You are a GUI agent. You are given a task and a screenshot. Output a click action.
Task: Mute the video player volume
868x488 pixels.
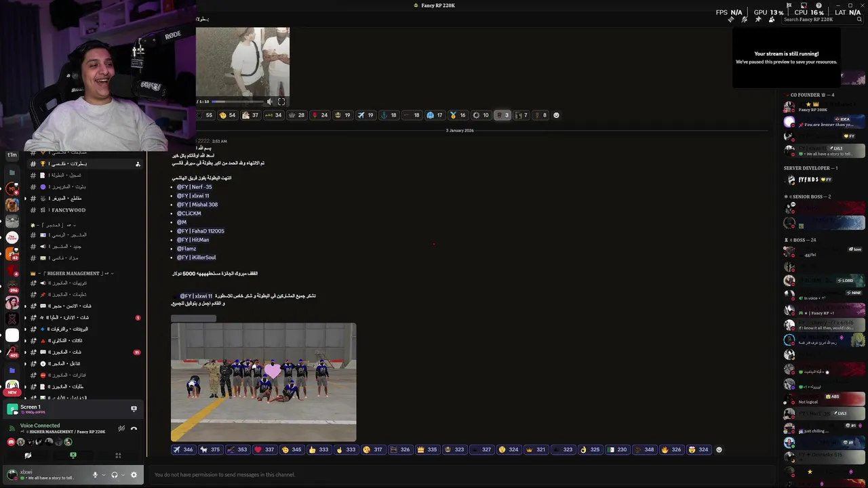[x=269, y=102]
